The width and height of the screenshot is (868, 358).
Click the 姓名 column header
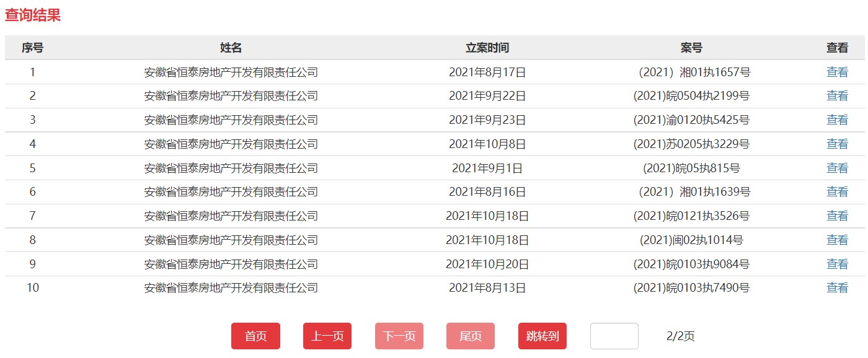[231, 48]
